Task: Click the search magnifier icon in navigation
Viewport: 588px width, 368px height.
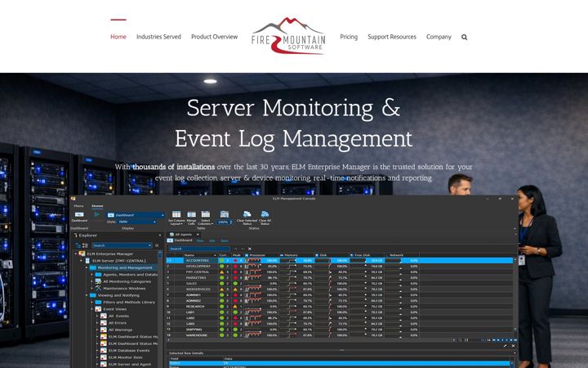Action: tap(464, 37)
